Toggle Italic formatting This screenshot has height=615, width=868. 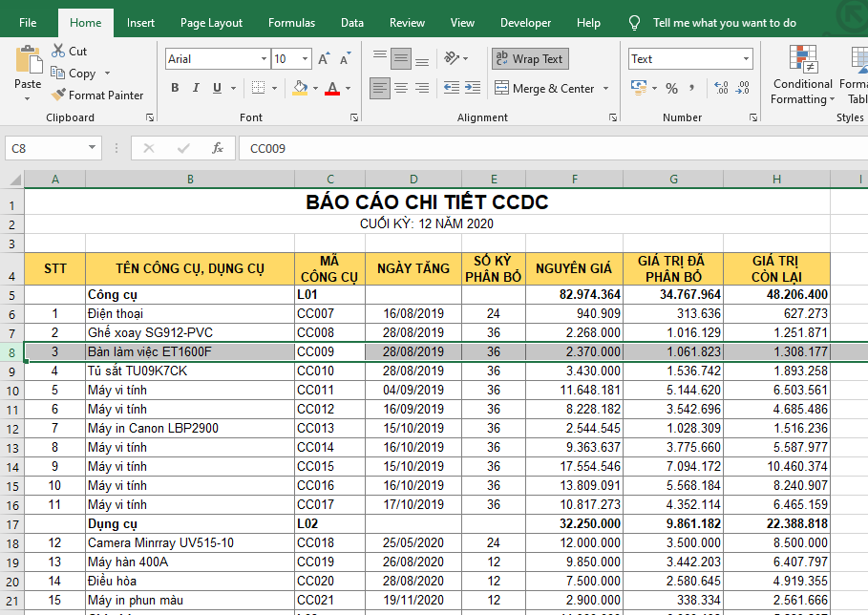tap(197, 89)
